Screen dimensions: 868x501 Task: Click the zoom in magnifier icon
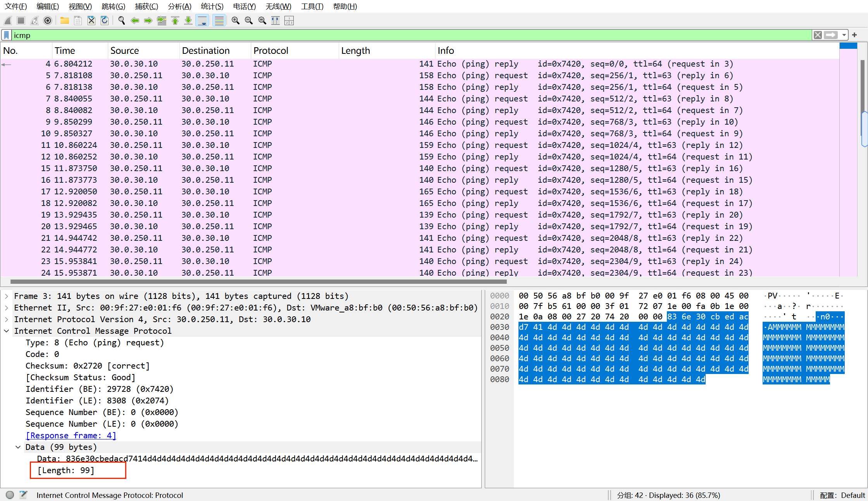(x=235, y=21)
